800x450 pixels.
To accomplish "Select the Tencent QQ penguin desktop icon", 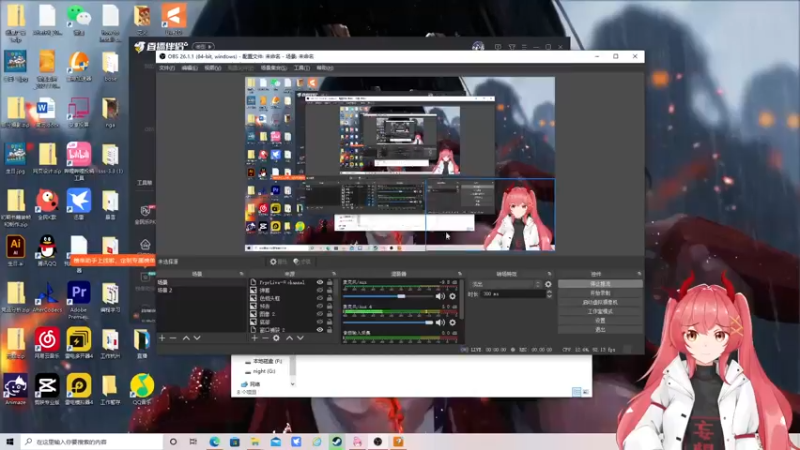I will 47,250.
